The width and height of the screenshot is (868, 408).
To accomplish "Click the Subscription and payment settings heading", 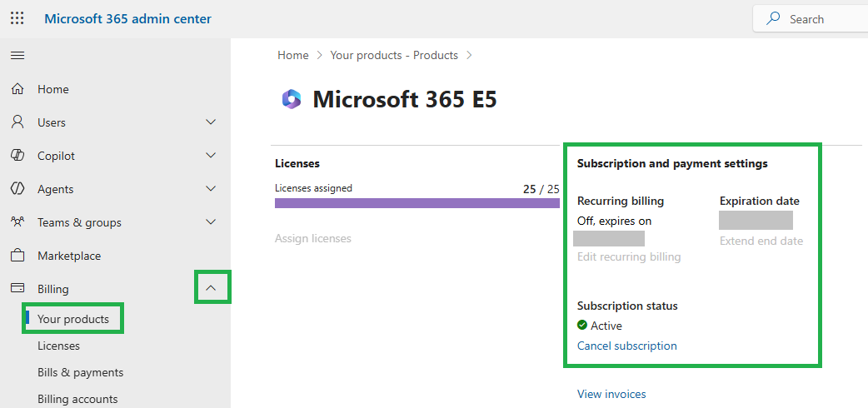I will 672,164.
